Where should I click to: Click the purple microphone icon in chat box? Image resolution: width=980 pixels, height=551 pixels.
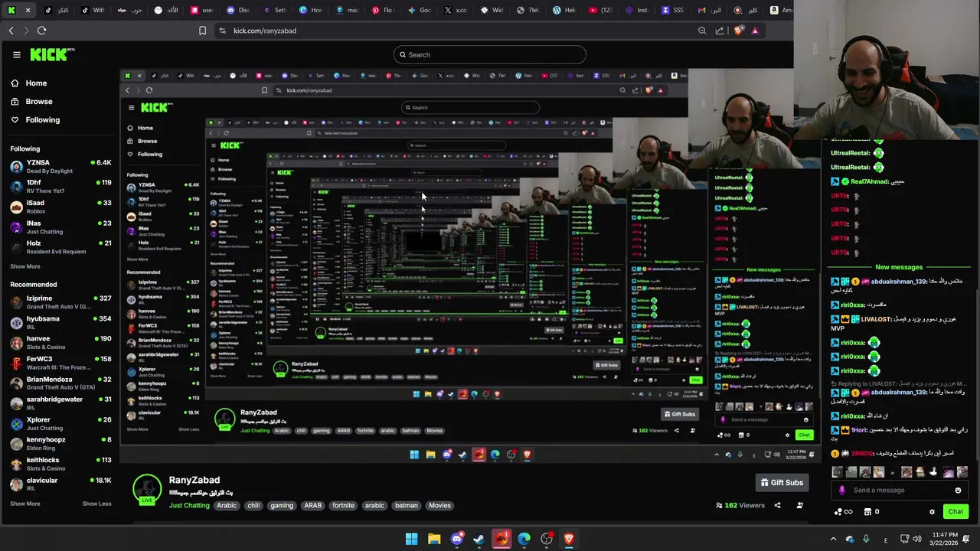pos(842,491)
